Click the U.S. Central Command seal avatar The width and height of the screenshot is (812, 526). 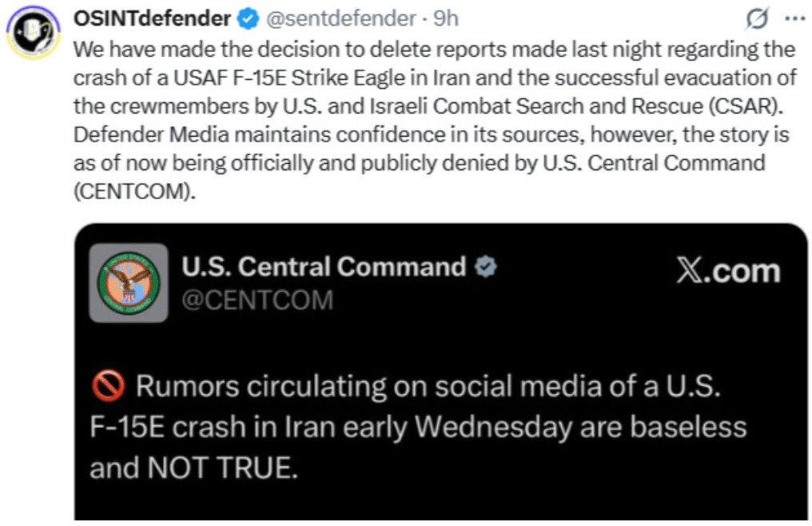coord(128,282)
